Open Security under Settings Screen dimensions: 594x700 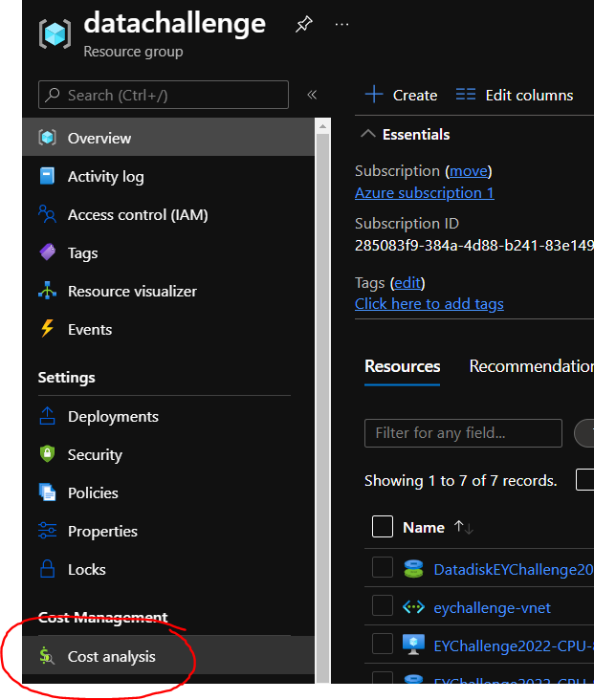pos(168,454)
